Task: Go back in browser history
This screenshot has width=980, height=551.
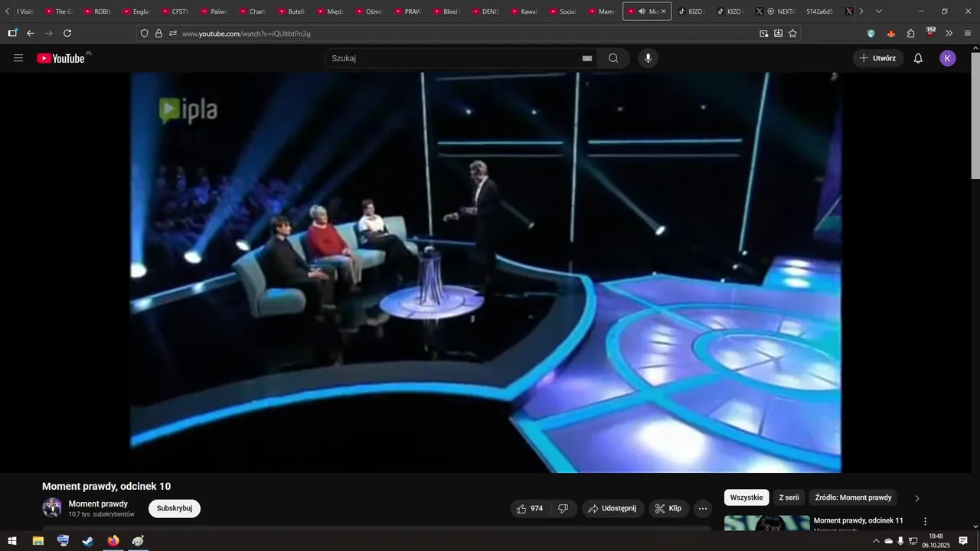Action: point(31,34)
